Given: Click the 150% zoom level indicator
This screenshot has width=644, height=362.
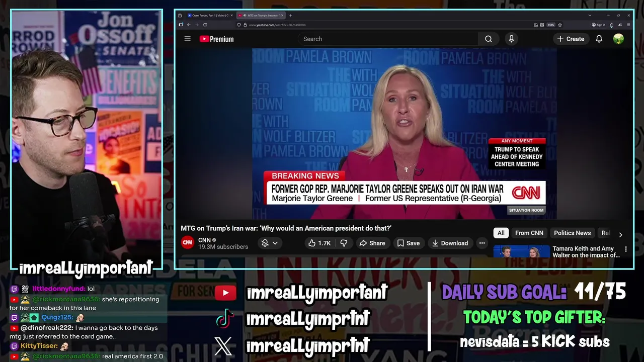Looking at the screenshot, I should click(551, 25).
